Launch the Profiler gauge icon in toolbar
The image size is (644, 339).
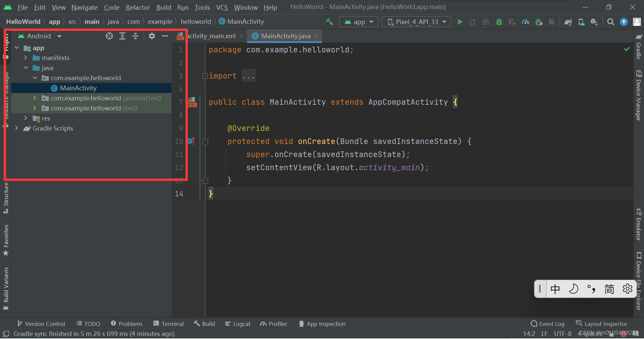click(x=525, y=22)
